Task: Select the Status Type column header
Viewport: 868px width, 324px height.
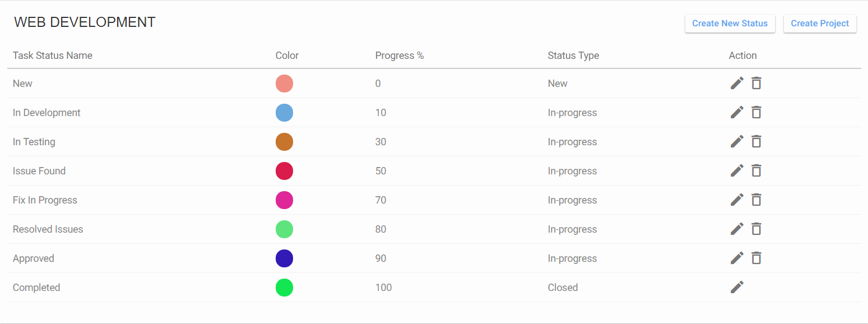Action: coord(573,55)
